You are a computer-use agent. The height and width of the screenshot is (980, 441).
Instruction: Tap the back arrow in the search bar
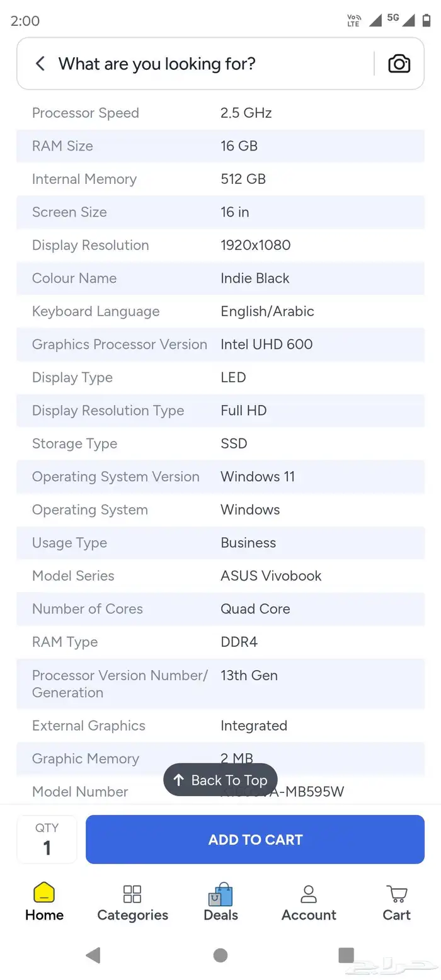pyautogui.click(x=39, y=63)
